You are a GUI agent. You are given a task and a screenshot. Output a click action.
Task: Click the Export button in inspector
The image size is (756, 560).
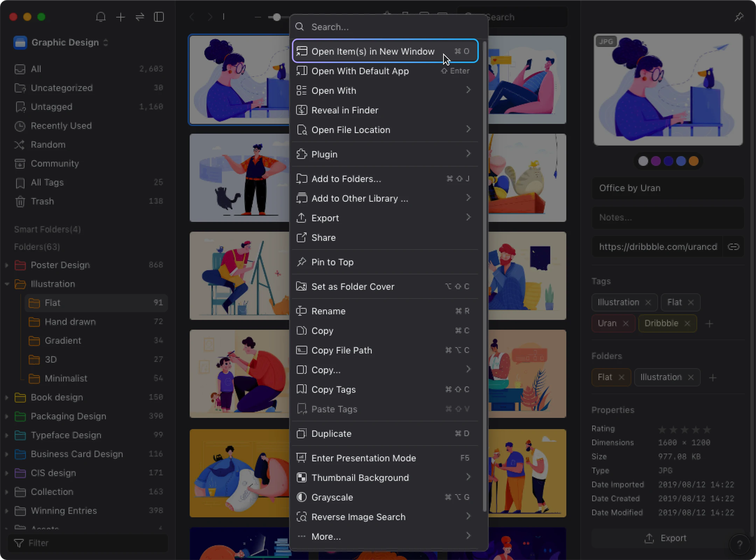tap(665, 538)
